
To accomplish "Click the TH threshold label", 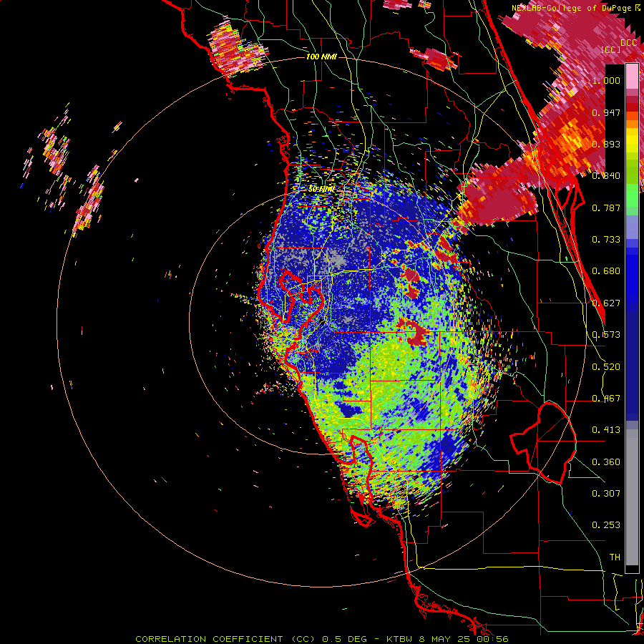I will (x=615, y=557).
